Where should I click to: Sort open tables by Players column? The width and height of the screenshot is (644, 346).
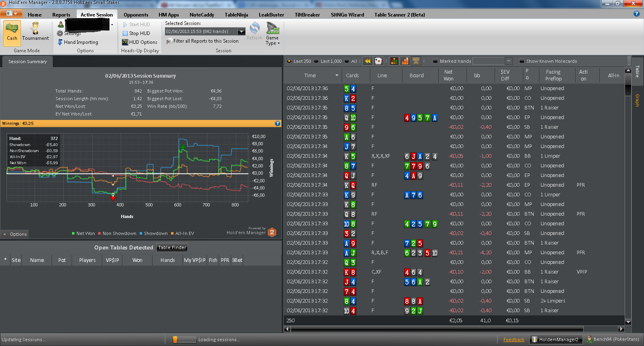pyautogui.click(x=87, y=260)
